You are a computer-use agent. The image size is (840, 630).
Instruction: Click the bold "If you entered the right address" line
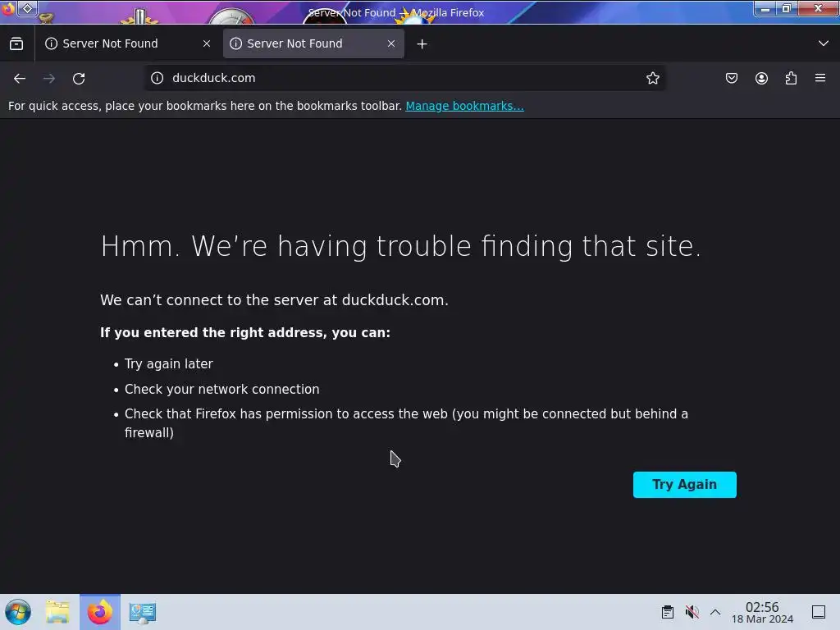point(245,333)
